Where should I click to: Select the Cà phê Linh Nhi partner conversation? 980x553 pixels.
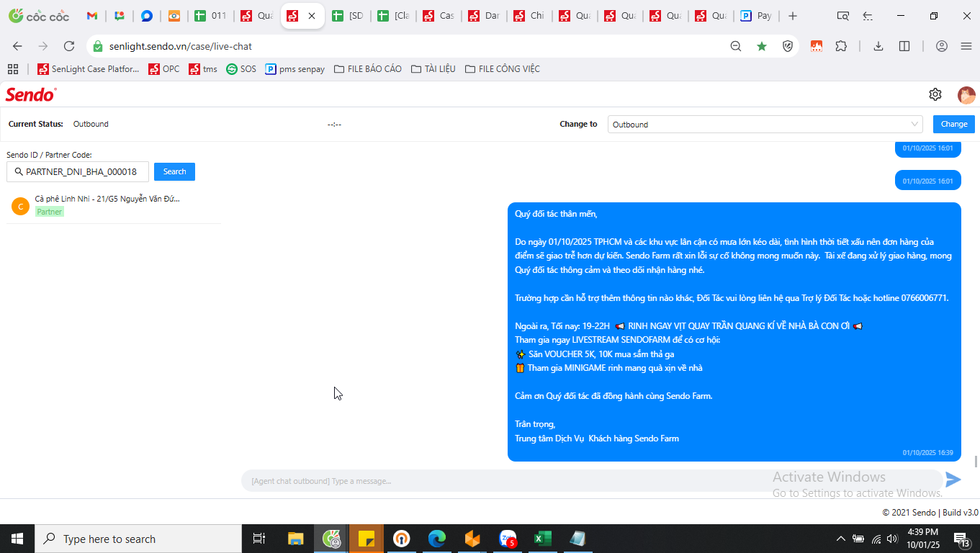point(113,205)
